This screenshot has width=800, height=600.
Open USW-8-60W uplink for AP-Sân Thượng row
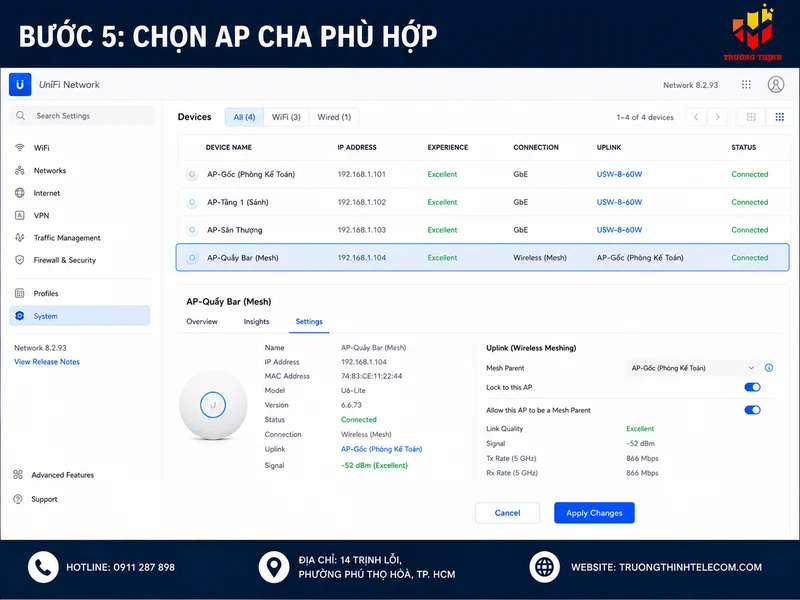619,230
